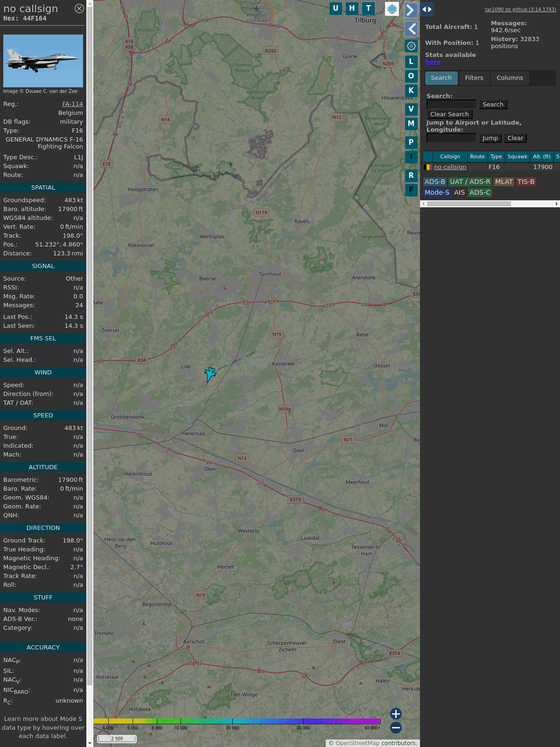Switch to the Filters tab
560x747 pixels.
(474, 78)
